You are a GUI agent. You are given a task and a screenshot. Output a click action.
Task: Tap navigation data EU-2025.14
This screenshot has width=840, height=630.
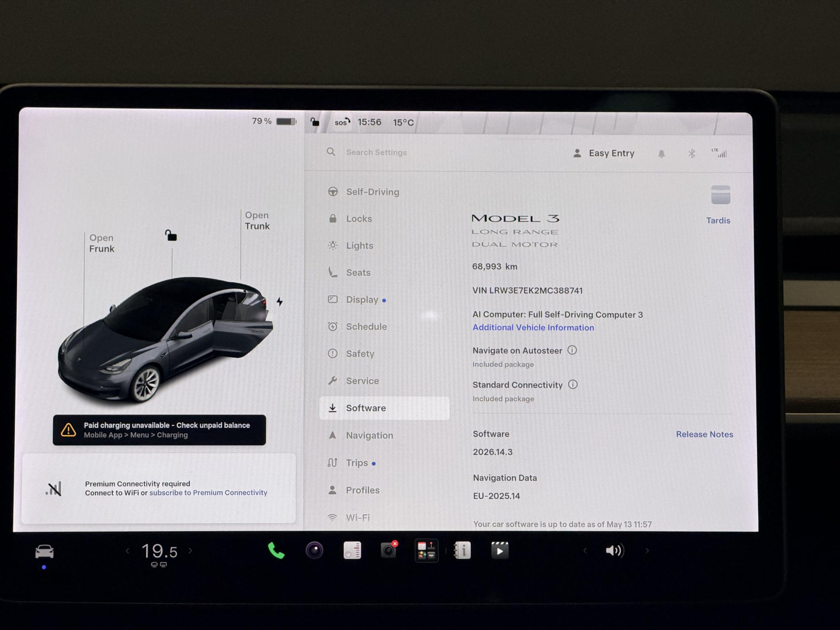(497, 496)
